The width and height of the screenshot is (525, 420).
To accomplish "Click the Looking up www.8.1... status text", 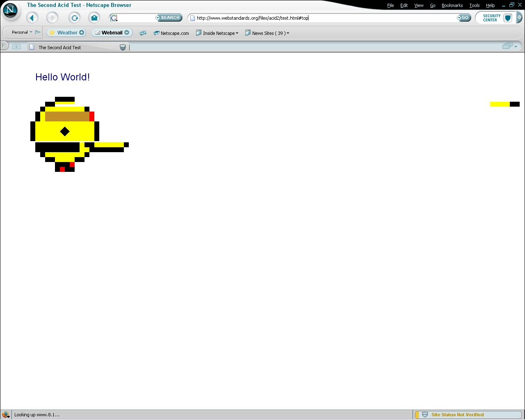I will click(x=37, y=415).
